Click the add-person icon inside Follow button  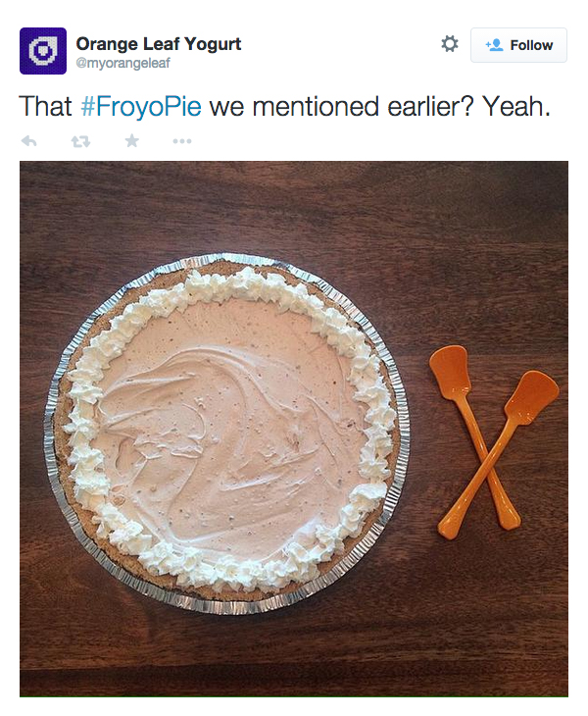pos(494,45)
